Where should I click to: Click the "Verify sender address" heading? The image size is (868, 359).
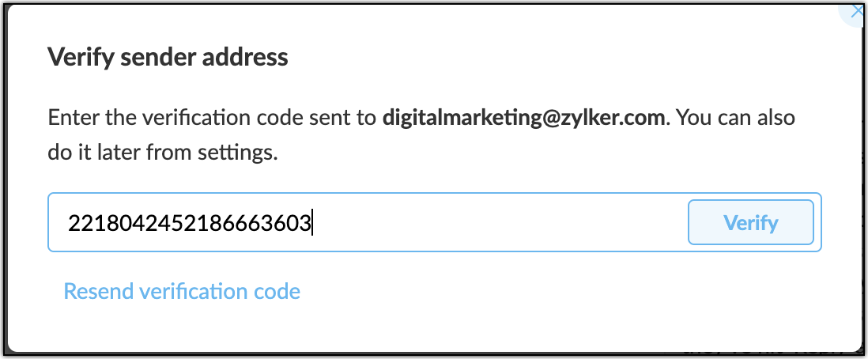168,57
